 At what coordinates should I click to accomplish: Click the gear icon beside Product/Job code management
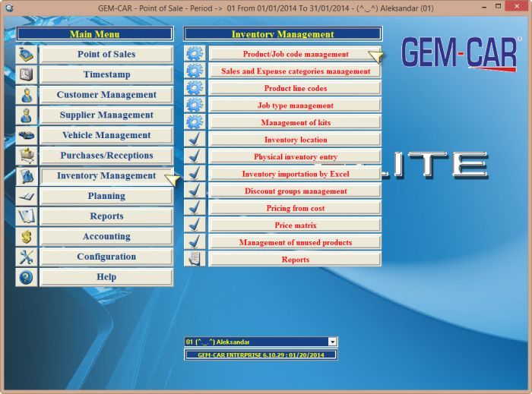click(195, 54)
